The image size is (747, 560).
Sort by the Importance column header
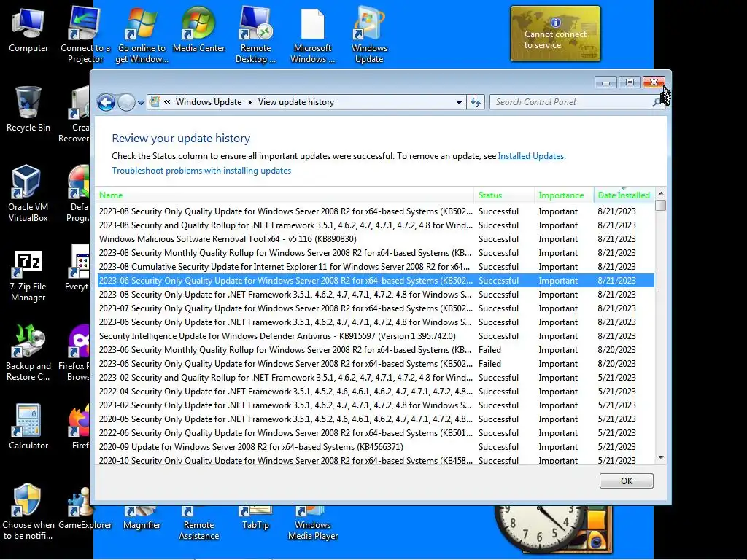click(x=564, y=195)
